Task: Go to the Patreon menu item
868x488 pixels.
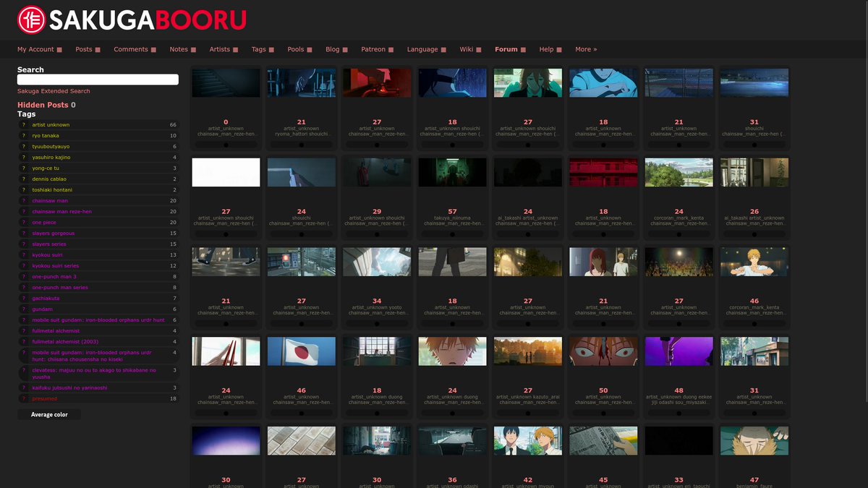Action: [373, 50]
